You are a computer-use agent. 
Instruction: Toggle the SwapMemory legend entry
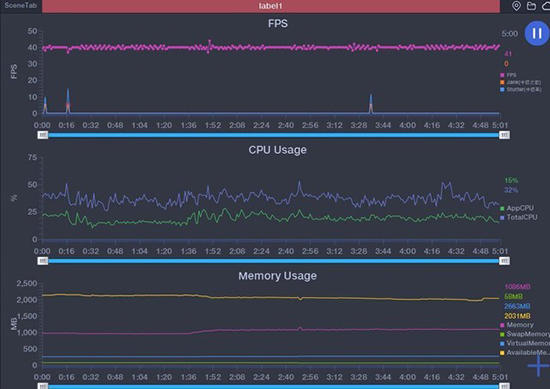tap(525, 334)
